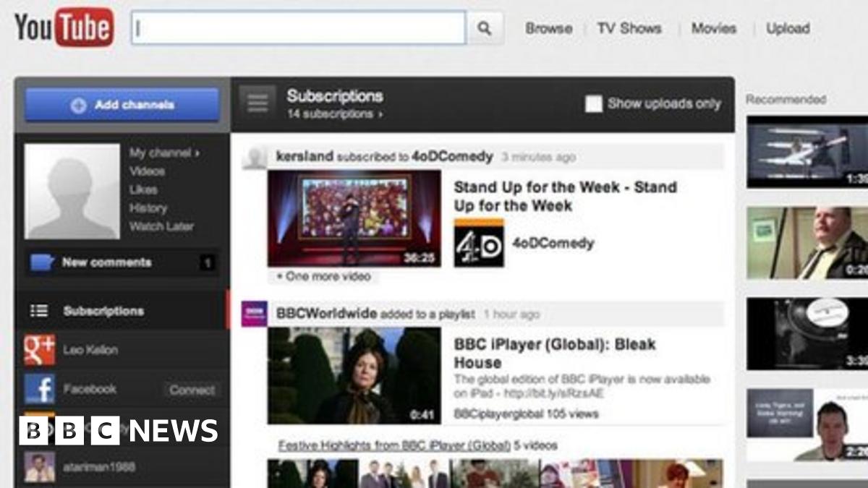This screenshot has width=868, height=488.
Task: Click inside the YouTube search field
Action: click(x=298, y=28)
